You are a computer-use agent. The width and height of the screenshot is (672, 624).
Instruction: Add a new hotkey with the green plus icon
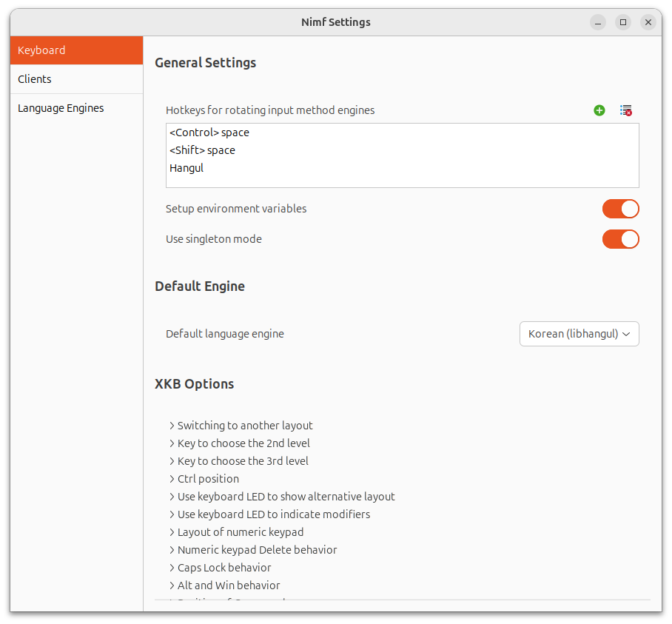click(x=599, y=110)
